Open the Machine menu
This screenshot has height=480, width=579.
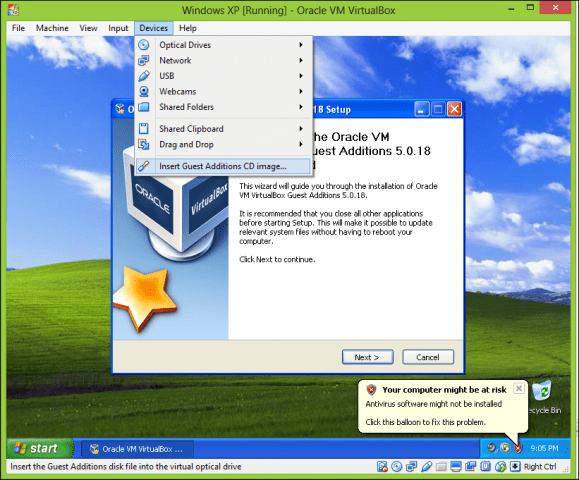tap(52, 28)
